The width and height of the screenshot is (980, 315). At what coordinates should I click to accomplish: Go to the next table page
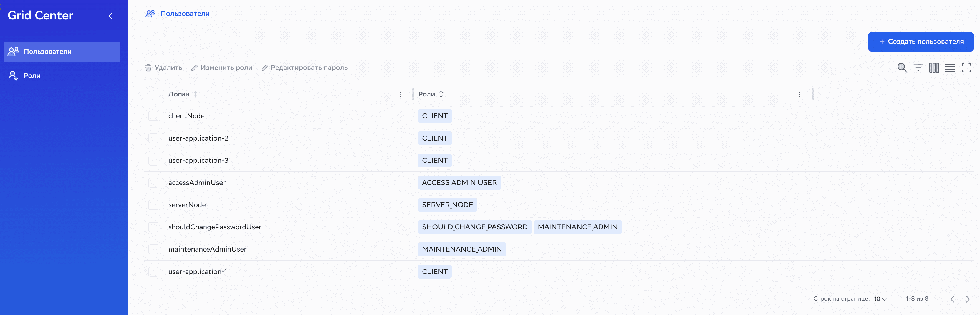[968, 299]
